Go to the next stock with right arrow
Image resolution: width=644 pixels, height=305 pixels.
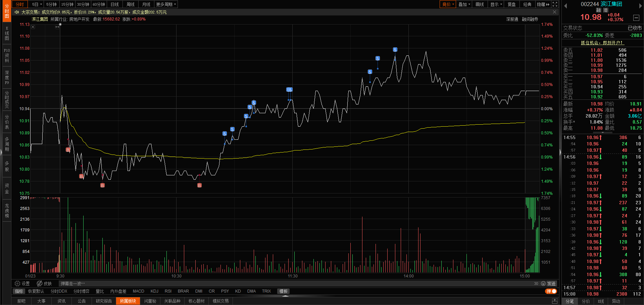pyautogui.click(x=640, y=6)
